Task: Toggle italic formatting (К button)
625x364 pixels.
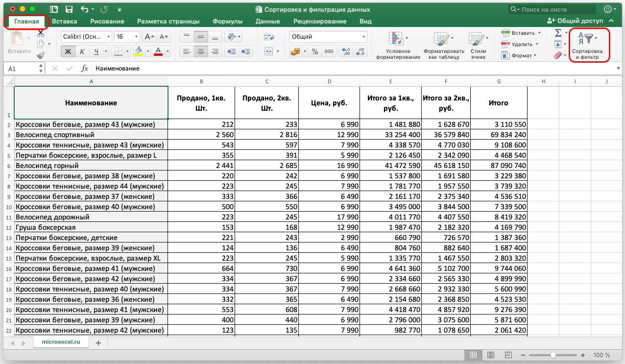Action: pos(82,51)
